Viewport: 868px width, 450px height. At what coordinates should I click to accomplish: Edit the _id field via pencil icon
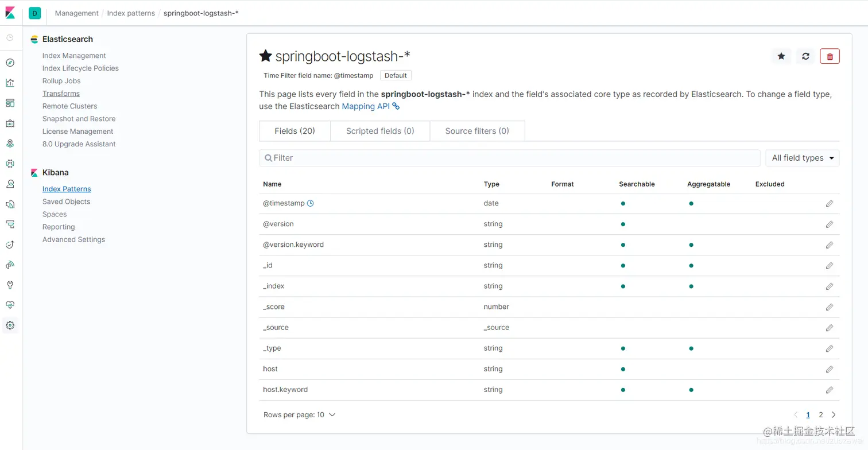[830, 266]
